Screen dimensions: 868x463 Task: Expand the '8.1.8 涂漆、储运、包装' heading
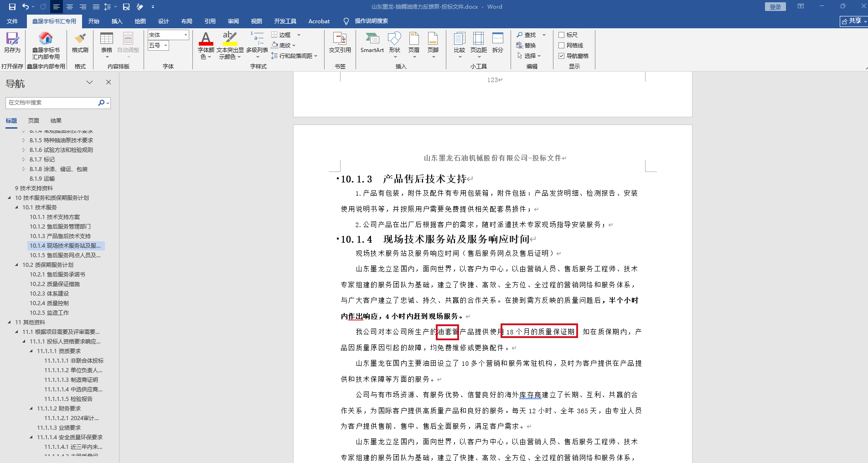point(24,169)
